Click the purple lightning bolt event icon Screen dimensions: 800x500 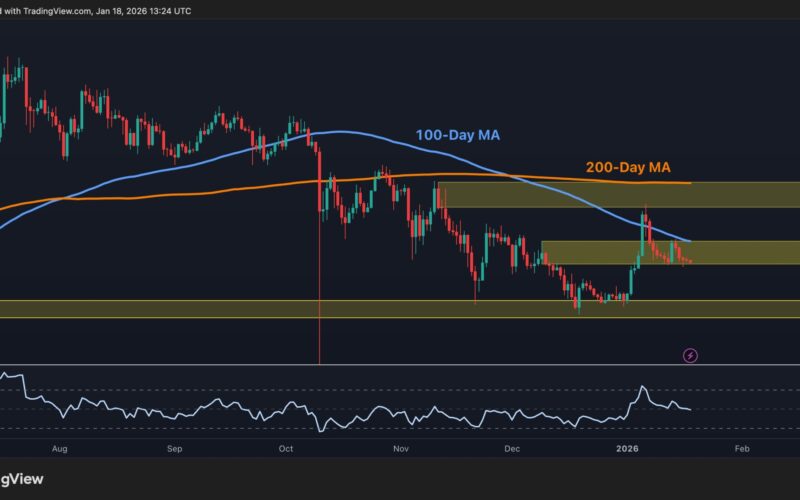(x=689, y=355)
